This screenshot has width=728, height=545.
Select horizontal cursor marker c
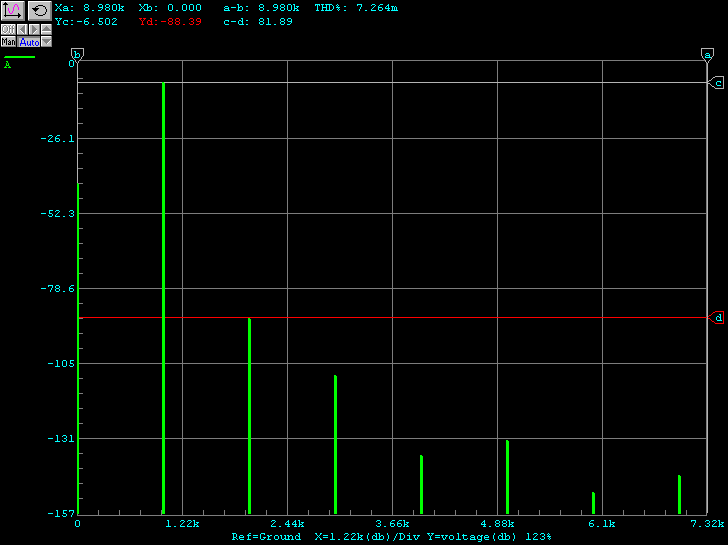coord(717,83)
